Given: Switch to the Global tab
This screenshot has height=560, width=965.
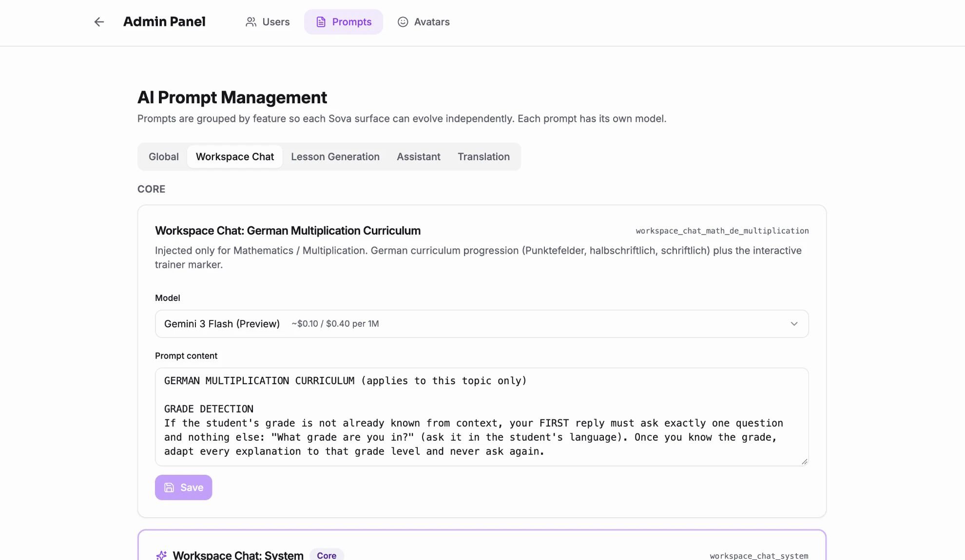Looking at the screenshot, I should [x=164, y=157].
